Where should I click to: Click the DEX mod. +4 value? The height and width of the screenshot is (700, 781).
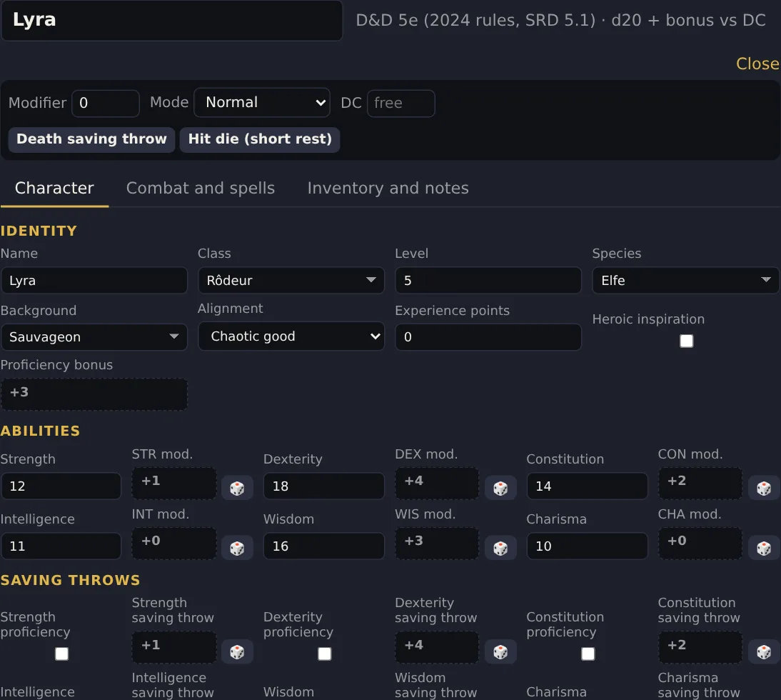click(437, 484)
